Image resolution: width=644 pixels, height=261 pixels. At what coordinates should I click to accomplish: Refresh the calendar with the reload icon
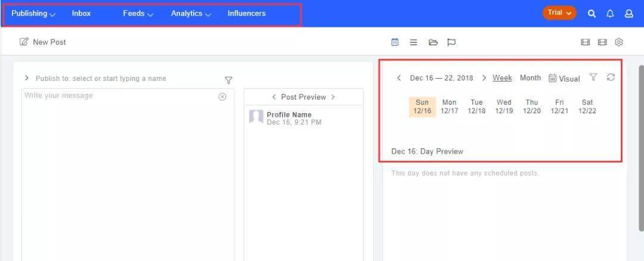tap(611, 77)
